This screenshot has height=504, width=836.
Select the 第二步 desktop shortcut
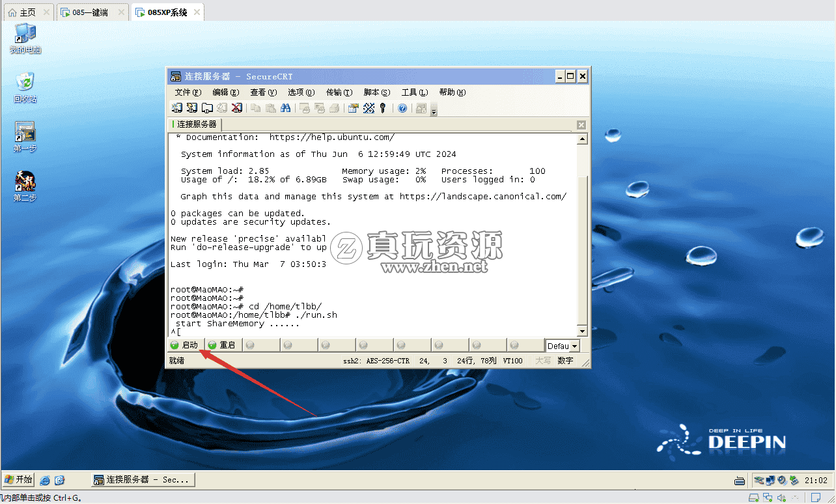pyautogui.click(x=25, y=186)
